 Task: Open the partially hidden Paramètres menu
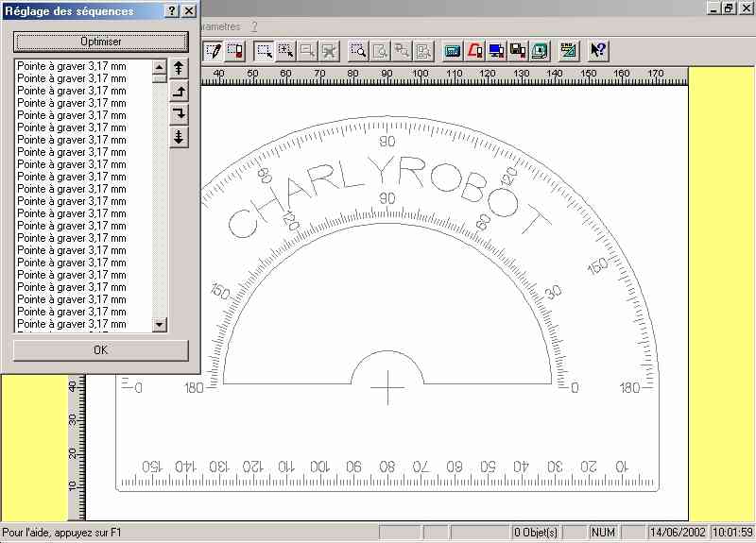point(220,27)
